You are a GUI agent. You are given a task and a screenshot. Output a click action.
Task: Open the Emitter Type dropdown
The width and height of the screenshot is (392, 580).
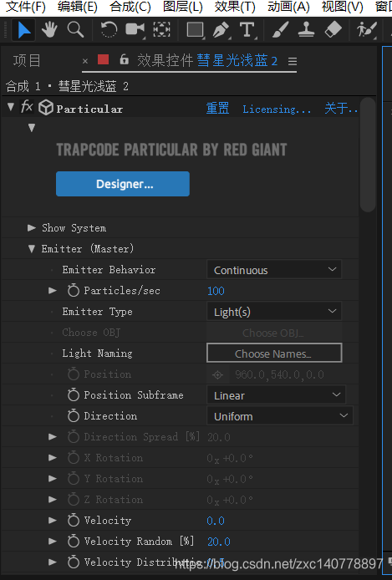point(274,312)
